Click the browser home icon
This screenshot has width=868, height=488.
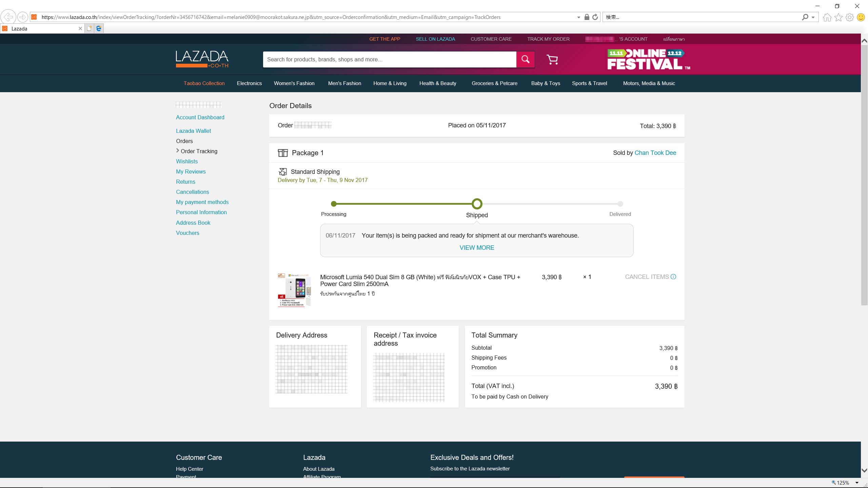click(827, 17)
